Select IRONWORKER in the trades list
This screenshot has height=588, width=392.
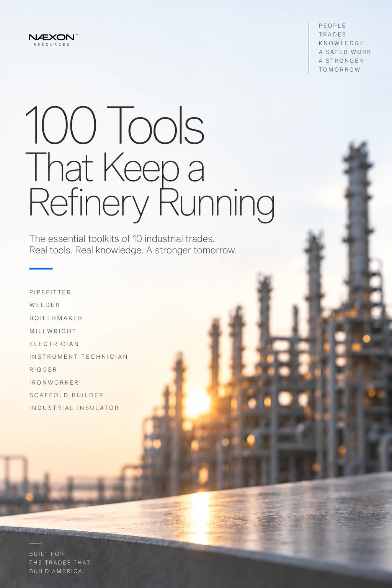pos(54,383)
